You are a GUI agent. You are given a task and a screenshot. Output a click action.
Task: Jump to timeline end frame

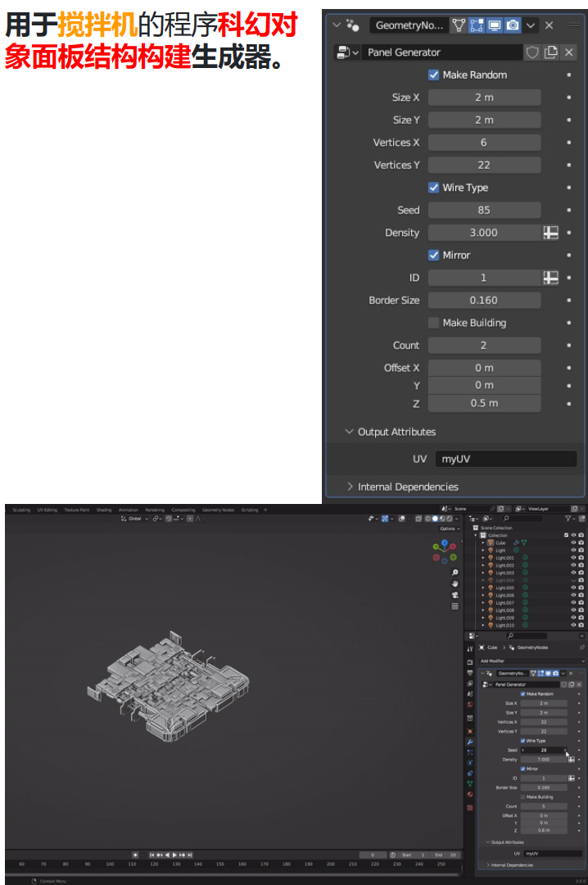190,855
